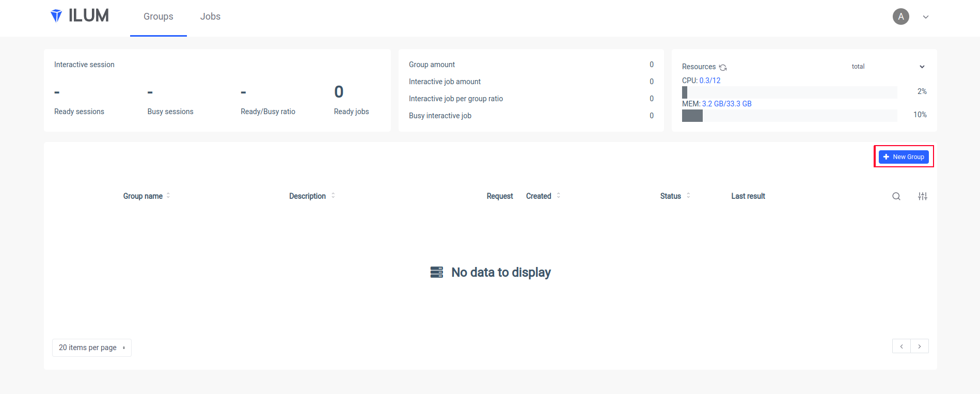The width and height of the screenshot is (980, 394).
Task: Sort by Created column
Action: [543, 196]
